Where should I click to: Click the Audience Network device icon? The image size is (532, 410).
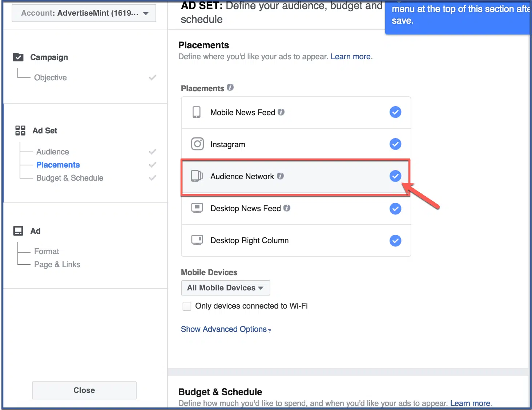pos(197,176)
